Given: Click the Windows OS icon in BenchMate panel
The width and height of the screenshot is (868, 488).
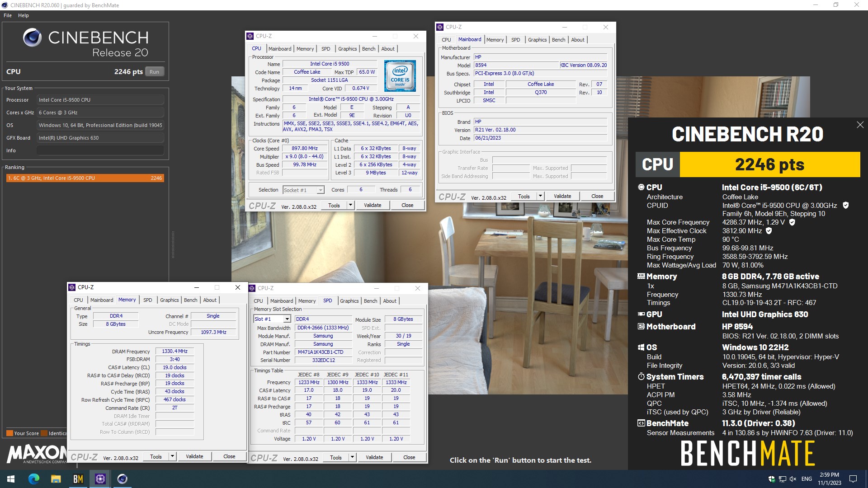Looking at the screenshot, I should 641,347.
